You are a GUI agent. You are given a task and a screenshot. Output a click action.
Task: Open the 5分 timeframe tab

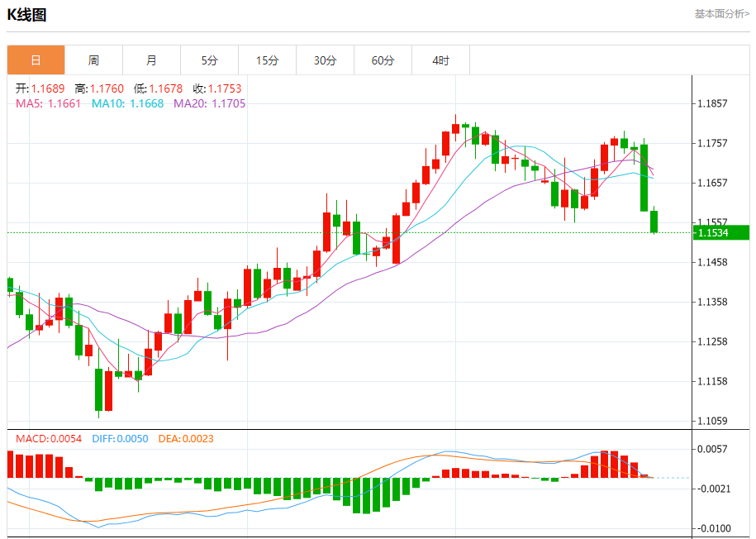click(209, 60)
